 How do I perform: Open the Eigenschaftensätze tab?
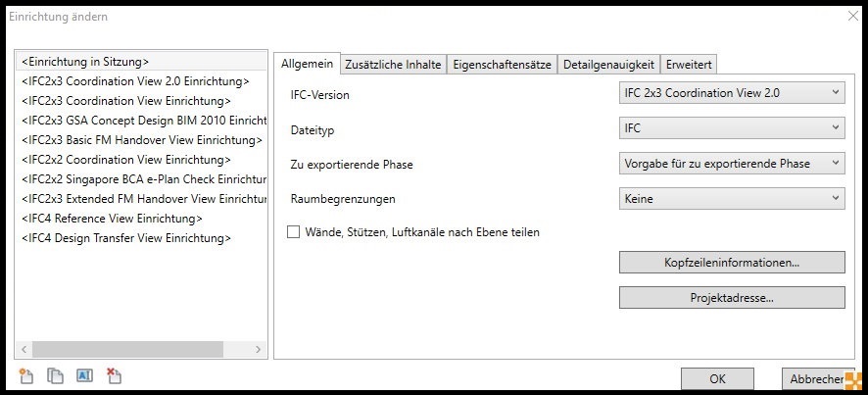(502, 65)
